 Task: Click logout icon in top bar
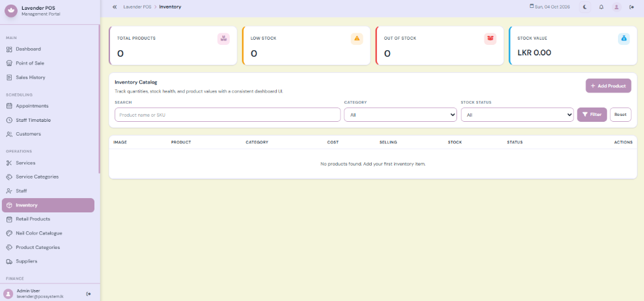[632, 7]
